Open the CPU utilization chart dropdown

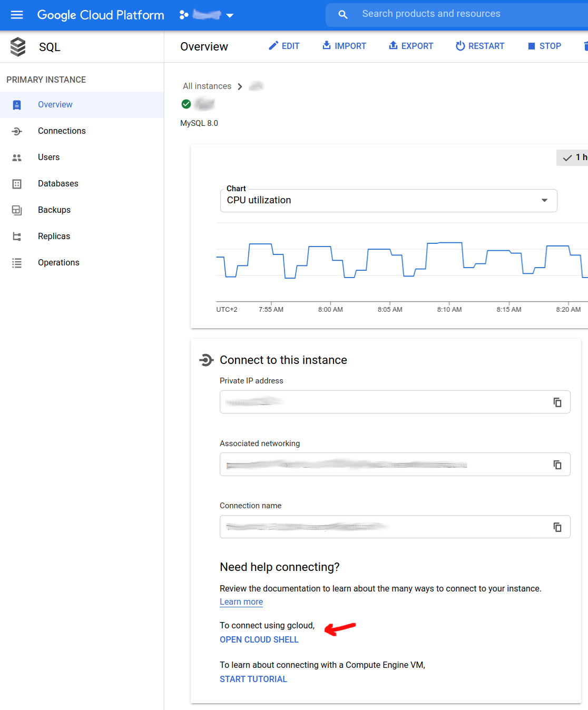click(388, 201)
